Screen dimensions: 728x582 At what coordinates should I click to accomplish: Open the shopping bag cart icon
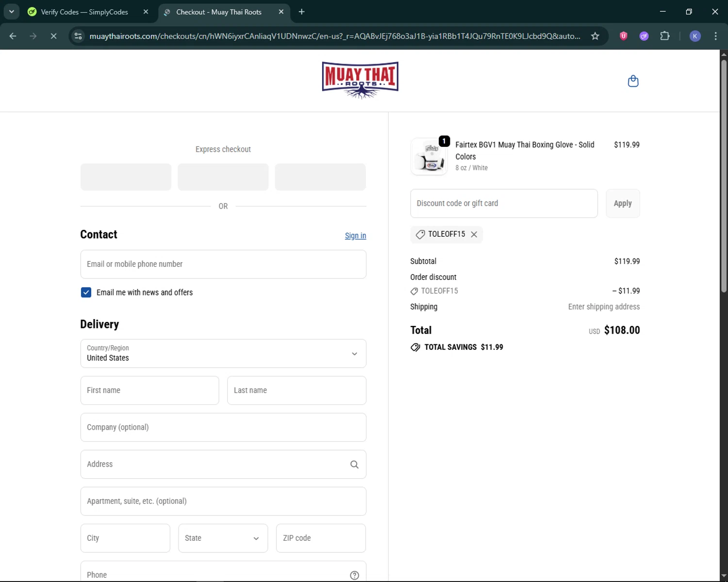[x=633, y=81]
